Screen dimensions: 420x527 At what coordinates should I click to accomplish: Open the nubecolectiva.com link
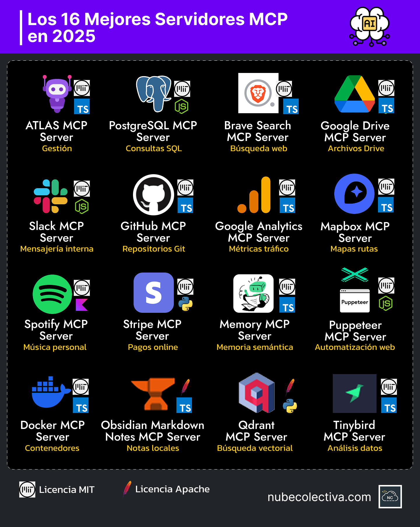319,497
